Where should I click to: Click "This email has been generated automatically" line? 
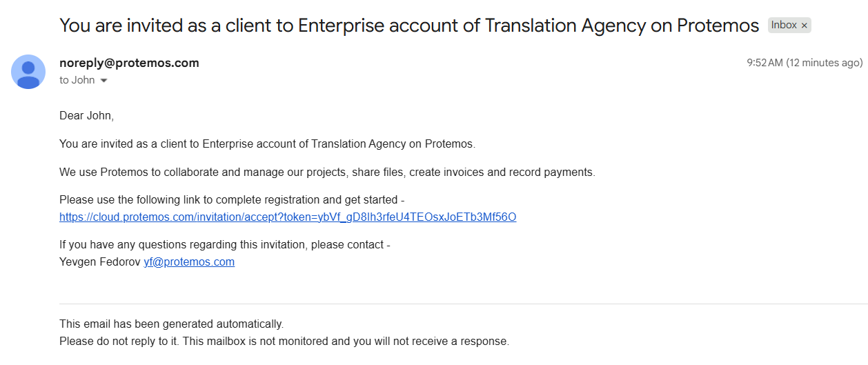click(171, 324)
